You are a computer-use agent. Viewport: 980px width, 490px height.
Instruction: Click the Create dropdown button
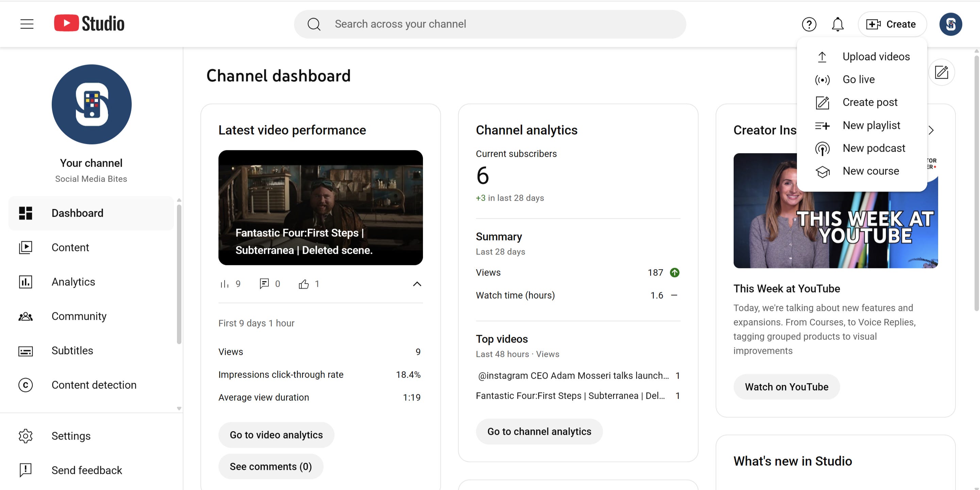(892, 24)
